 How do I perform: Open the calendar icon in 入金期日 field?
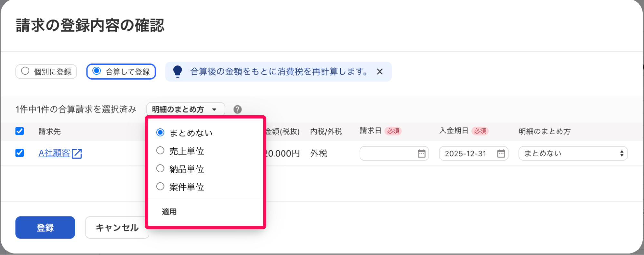(501, 153)
